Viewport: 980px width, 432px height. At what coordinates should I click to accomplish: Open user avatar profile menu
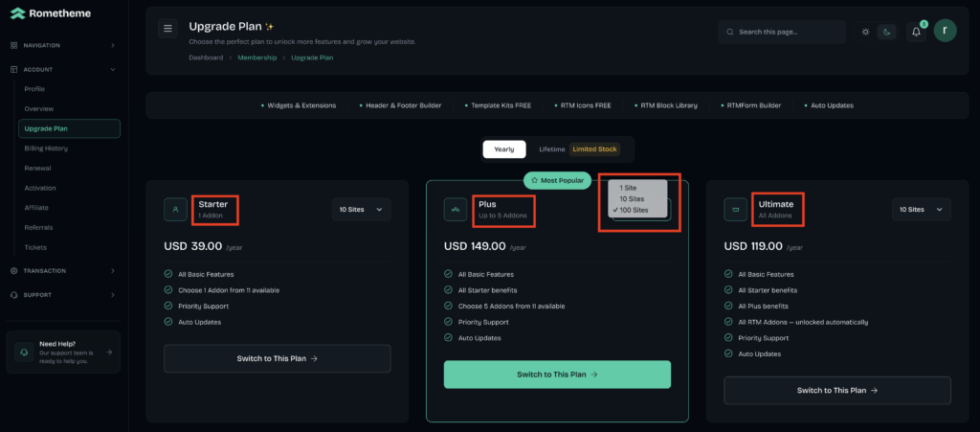tap(945, 30)
